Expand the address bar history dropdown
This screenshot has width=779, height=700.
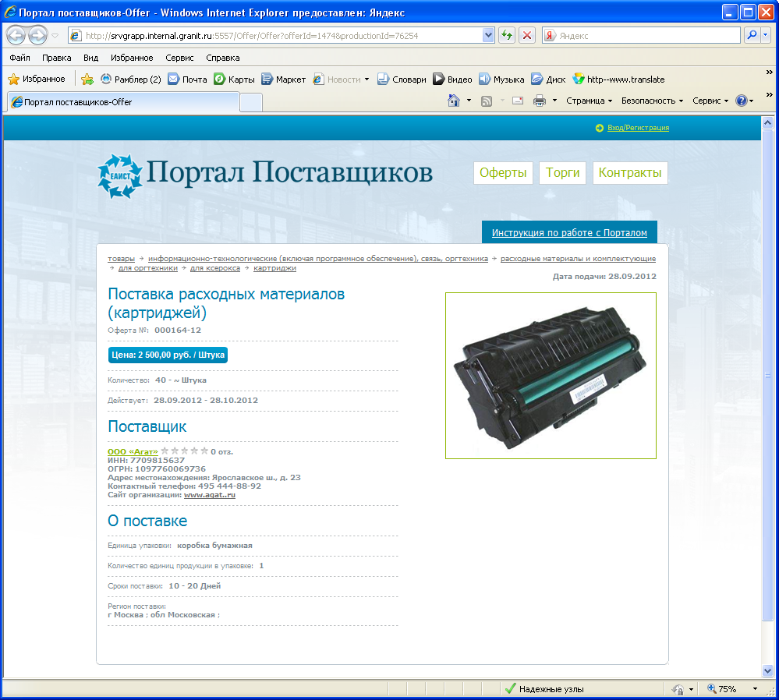[488, 35]
